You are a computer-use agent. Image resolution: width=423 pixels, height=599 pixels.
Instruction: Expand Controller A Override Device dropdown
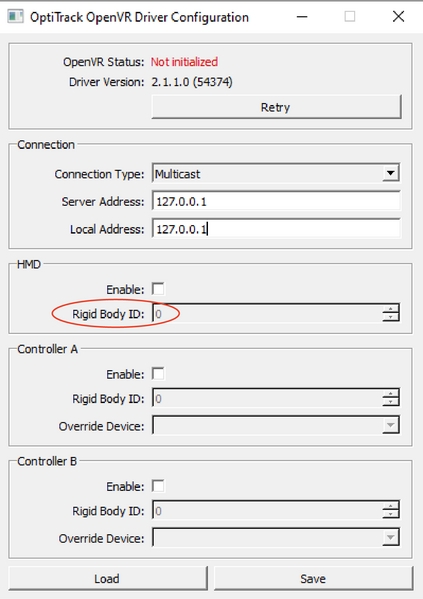[391, 425]
